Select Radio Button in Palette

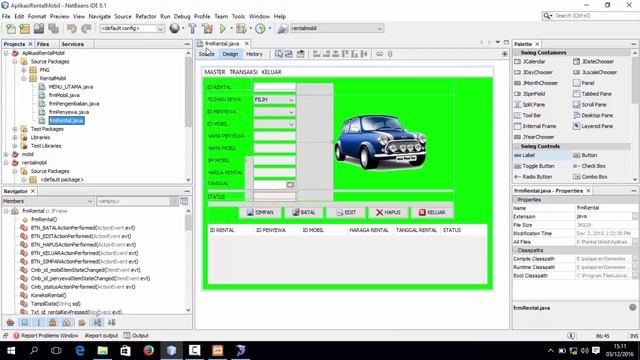(533, 177)
